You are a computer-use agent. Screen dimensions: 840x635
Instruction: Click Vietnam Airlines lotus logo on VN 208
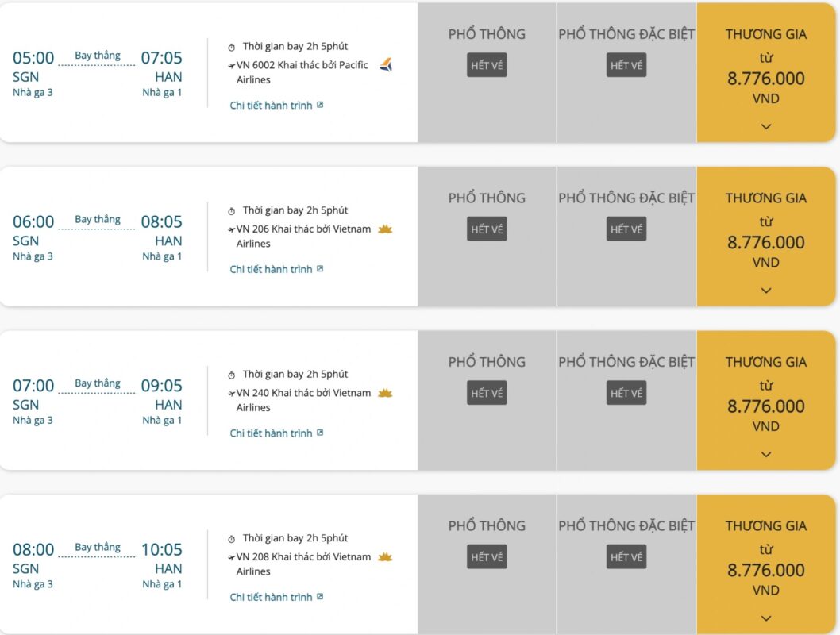coord(385,557)
